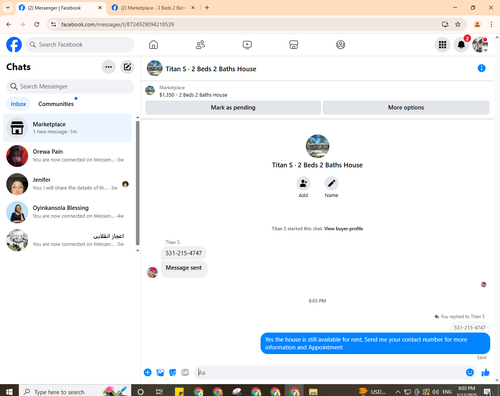Image resolution: width=500 pixels, height=396 pixels.
Task: Close the Marketplace browser tab
Action: coord(193,8)
